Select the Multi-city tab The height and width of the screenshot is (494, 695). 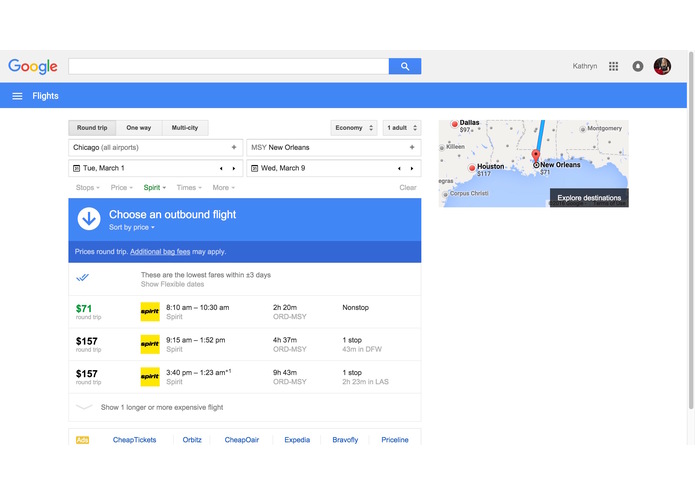(185, 128)
